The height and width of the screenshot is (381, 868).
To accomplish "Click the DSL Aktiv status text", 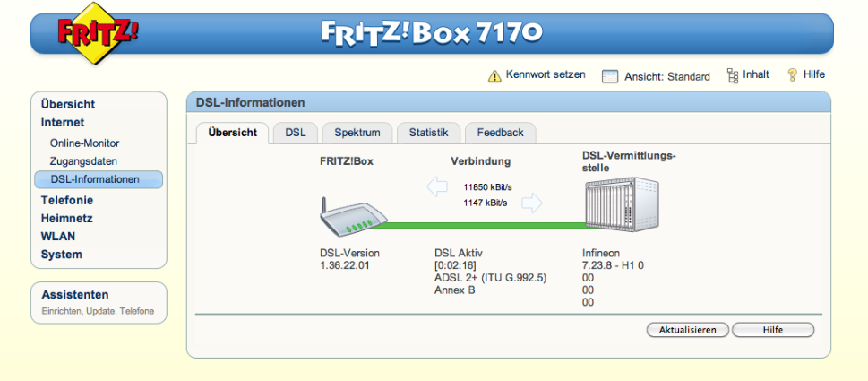I will pos(459,253).
